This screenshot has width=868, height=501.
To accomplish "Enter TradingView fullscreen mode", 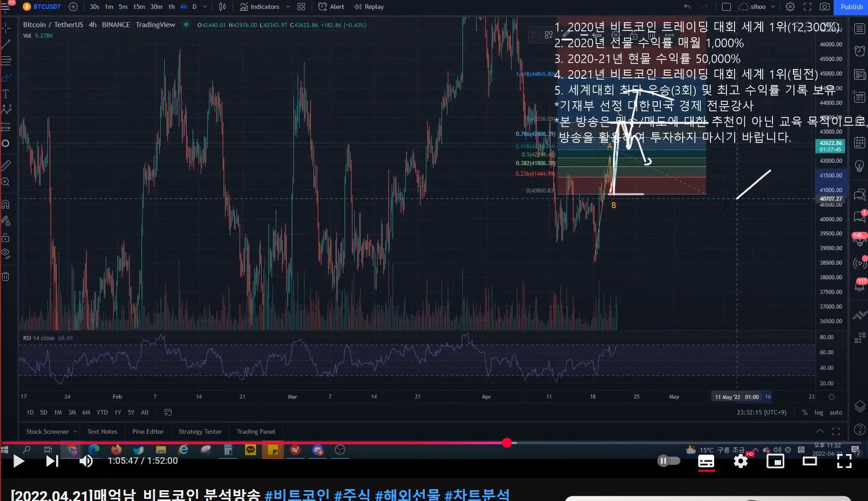I will (808, 7).
